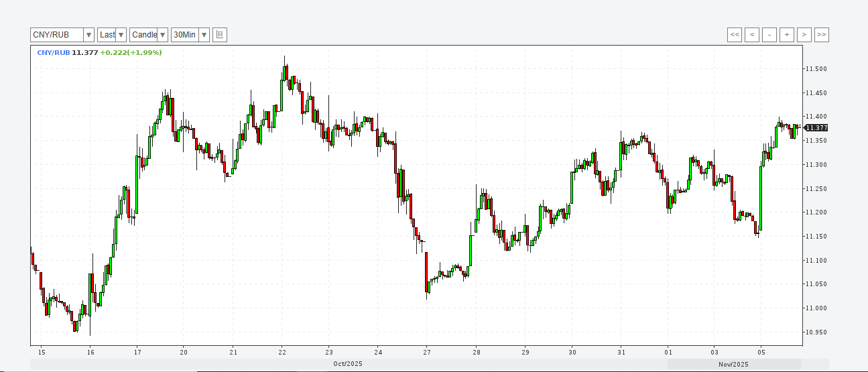Jump to latest data with >> button
This screenshot has height=372, width=868.
822,35
